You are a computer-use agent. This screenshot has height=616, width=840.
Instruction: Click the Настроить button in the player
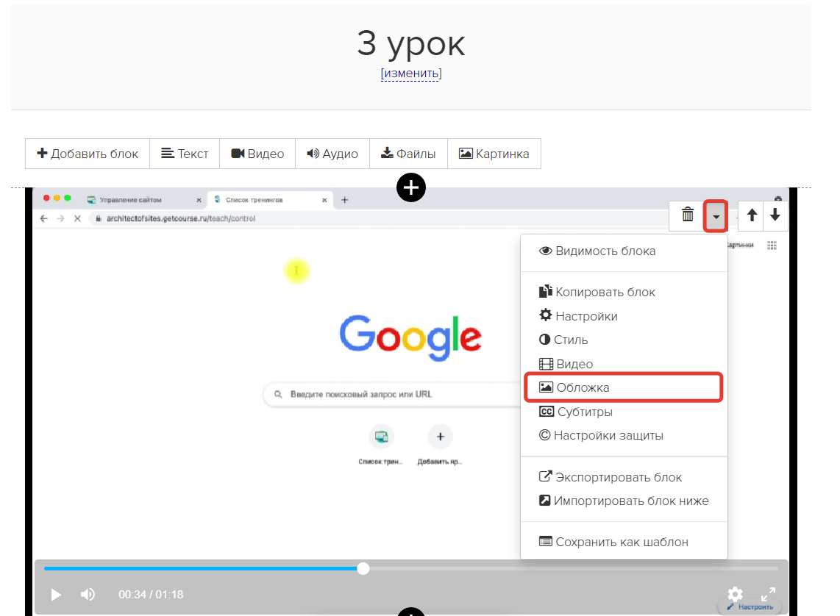coord(750,607)
